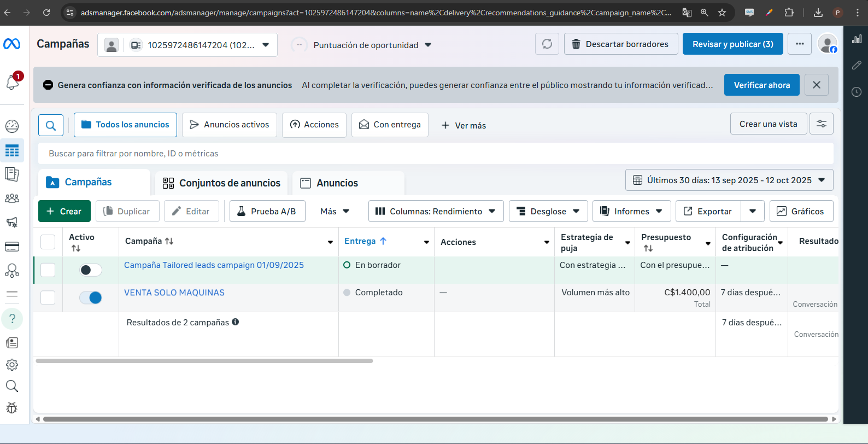Switch to Conjuntos de anuncios tab
This screenshot has height=444, width=868.
[222, 183]
